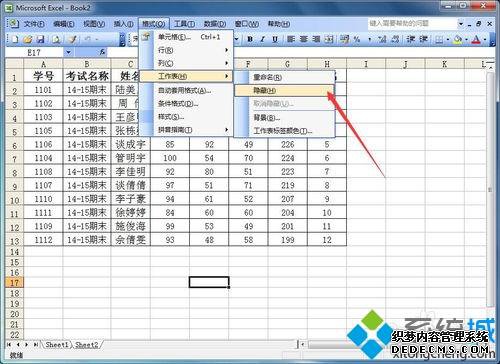
Task: Open Print Preview from the toolbar
Action: point(56,39)
